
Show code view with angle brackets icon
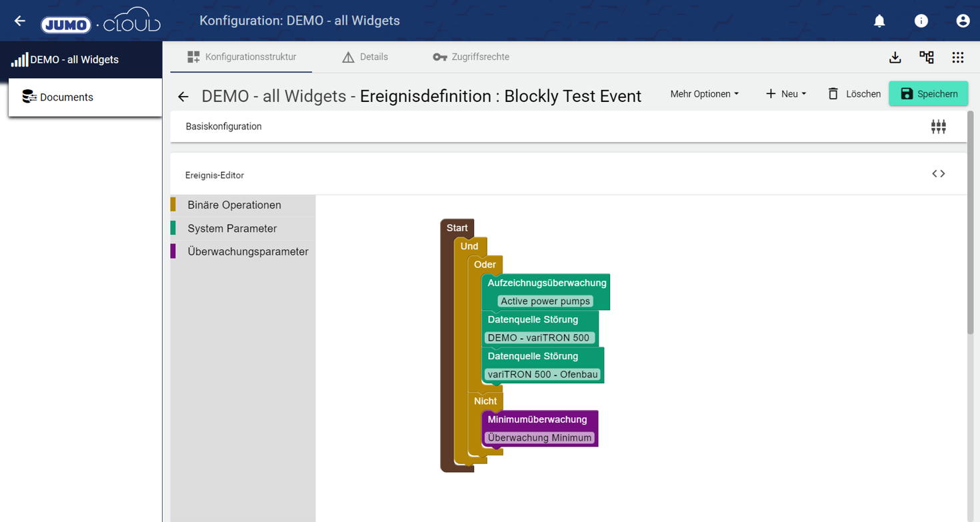(x=938, y=174)
